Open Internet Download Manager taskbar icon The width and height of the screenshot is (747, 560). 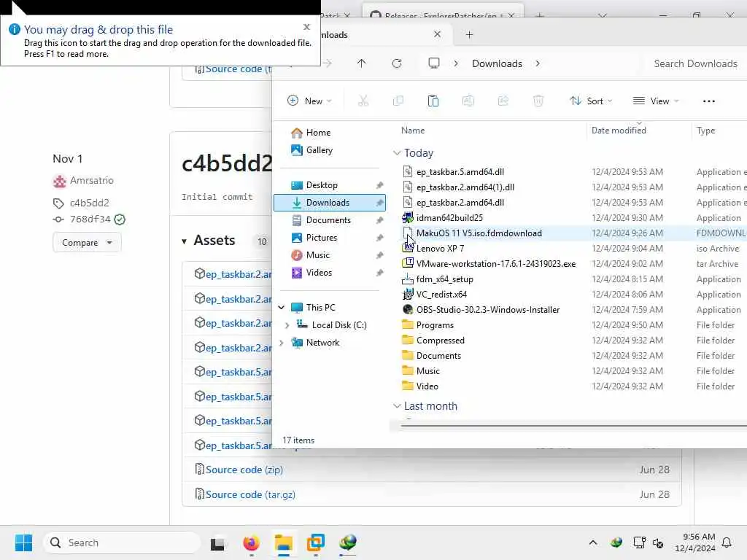[348, 542]
